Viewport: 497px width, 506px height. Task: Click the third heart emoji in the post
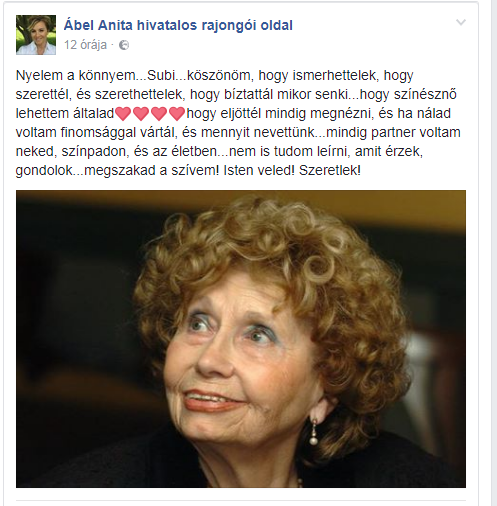point(159,114)
